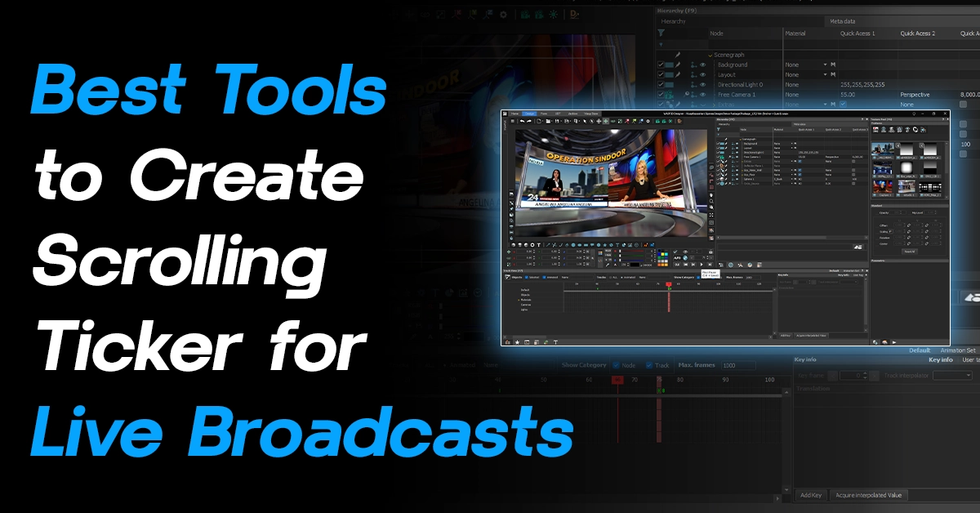The height and width of the screenshot is (513, 980).
Task: Click the Redo arrow in the small Designer window toolbar
Action: 530,121
